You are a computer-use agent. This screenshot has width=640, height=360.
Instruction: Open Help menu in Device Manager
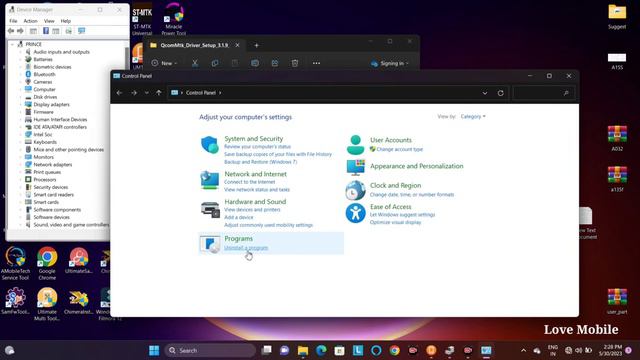point(66,21)
